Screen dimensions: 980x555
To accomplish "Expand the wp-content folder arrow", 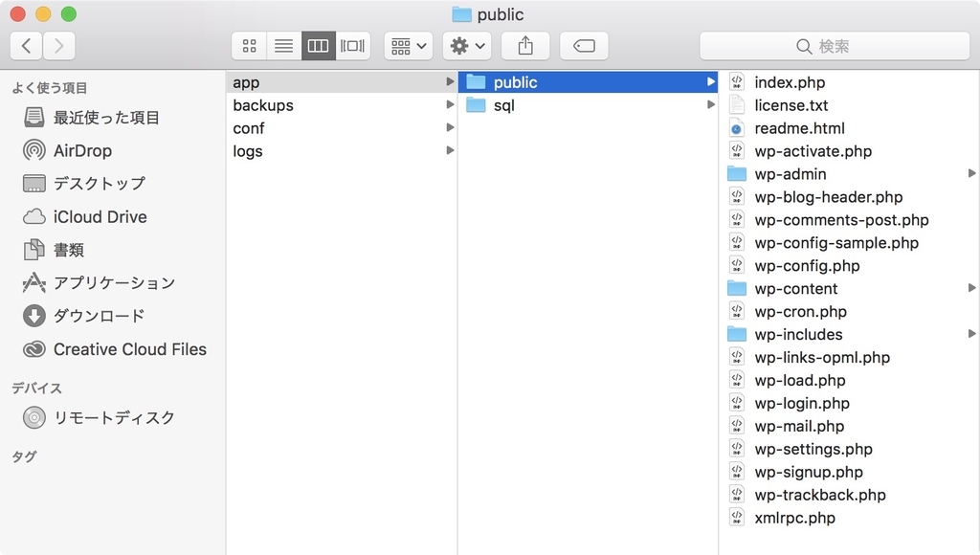I will [971, 287].
